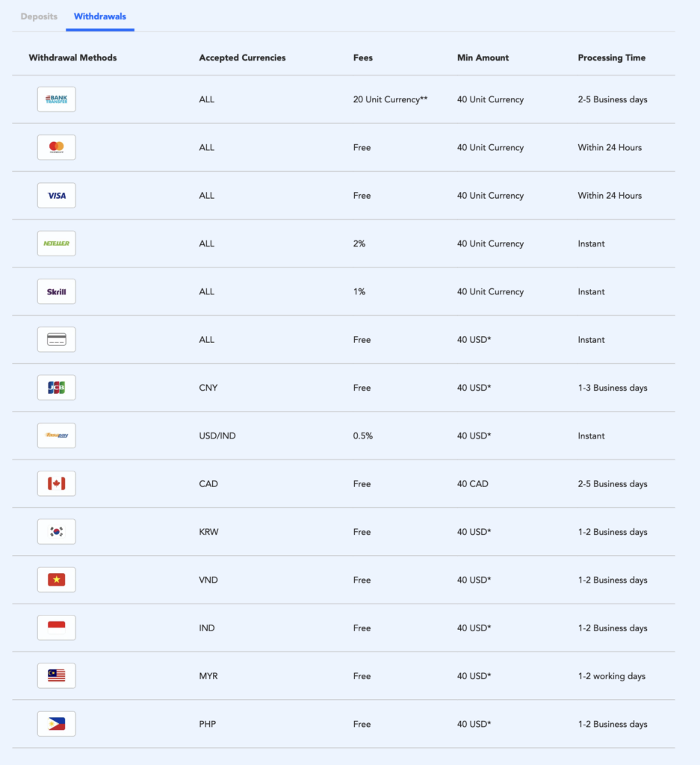Switch to the Deposits tab

pos(39,16)
